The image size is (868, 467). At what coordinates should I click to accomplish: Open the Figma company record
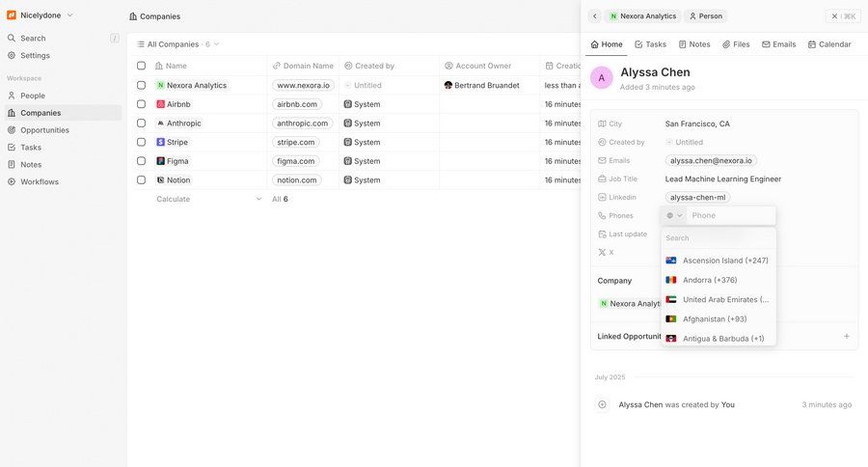173,161
